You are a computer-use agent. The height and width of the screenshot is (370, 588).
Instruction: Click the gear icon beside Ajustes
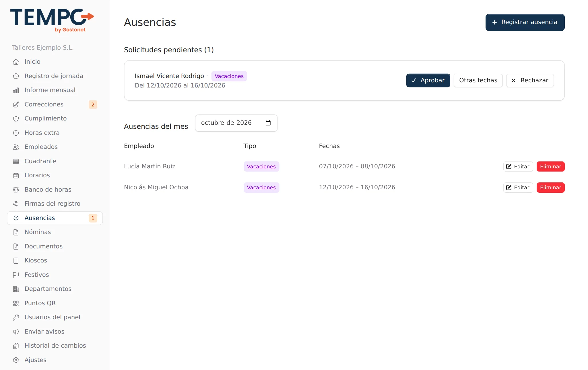(16, 360)
